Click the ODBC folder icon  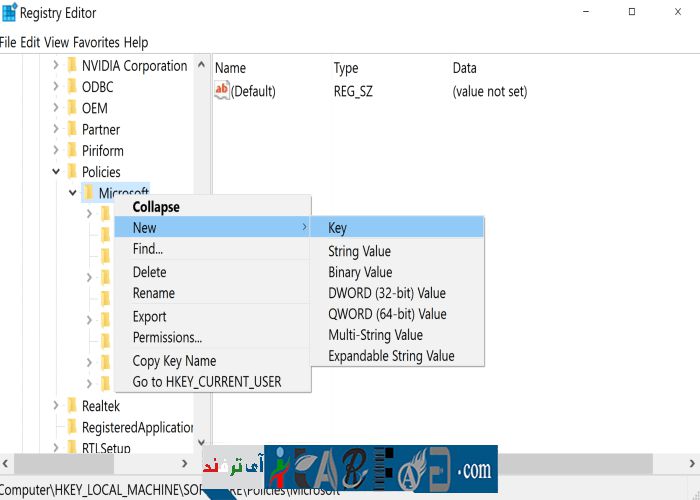72,87
